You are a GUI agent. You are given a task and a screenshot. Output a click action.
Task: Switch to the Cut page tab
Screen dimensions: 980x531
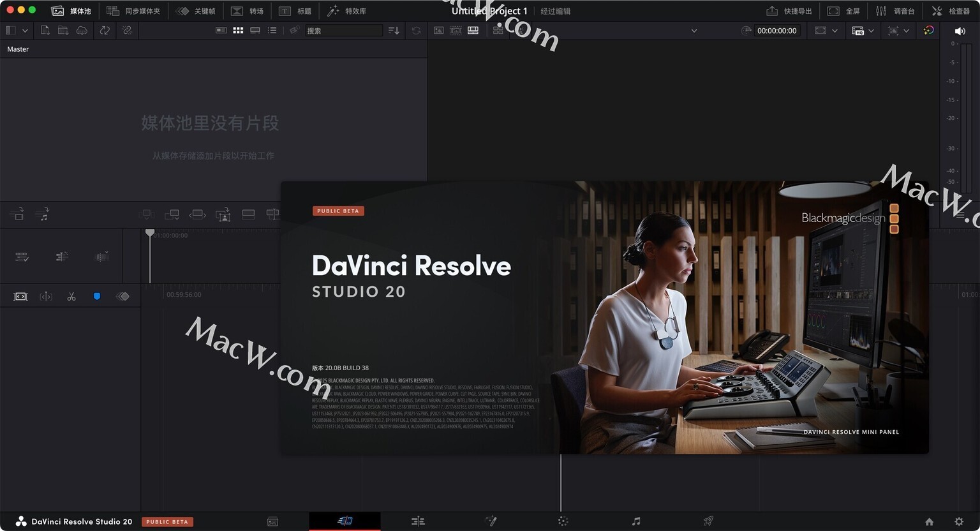(345, 521)
